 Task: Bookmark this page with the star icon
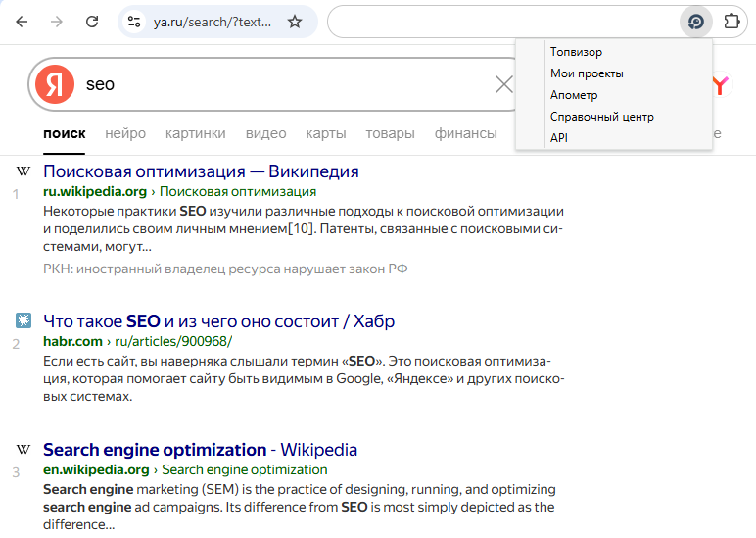coord(294,22)
